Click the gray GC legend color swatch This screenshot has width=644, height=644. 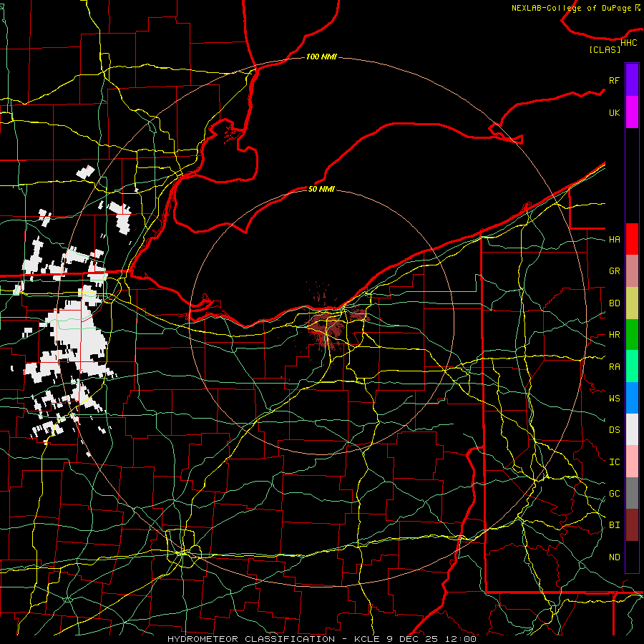click(x=632, y=493)
